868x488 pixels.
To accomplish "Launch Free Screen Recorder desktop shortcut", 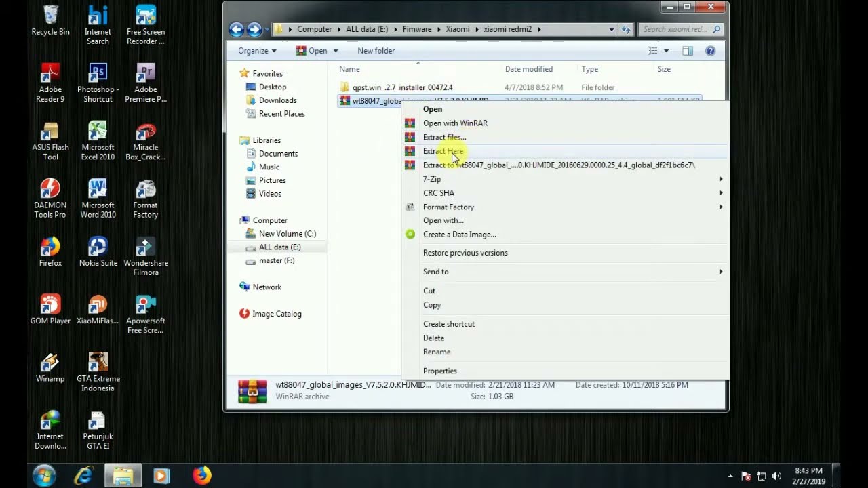I will click(x=145, y=26).
